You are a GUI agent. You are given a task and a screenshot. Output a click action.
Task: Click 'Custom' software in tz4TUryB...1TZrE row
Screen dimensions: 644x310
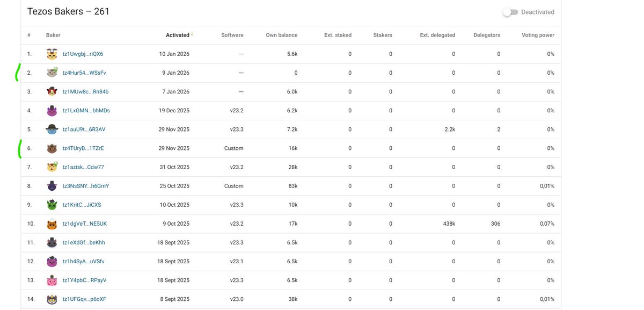(234, 148)
